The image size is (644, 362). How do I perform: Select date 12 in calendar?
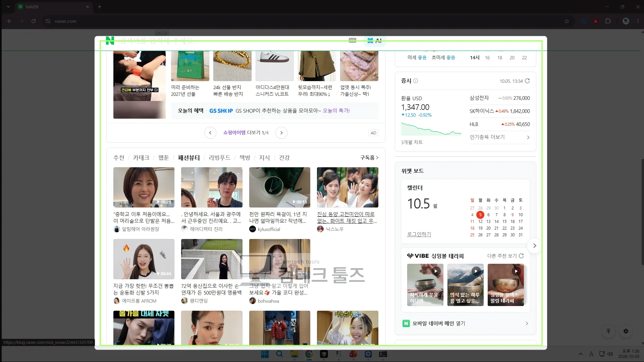pyautogui.click(x=480, y=221)
